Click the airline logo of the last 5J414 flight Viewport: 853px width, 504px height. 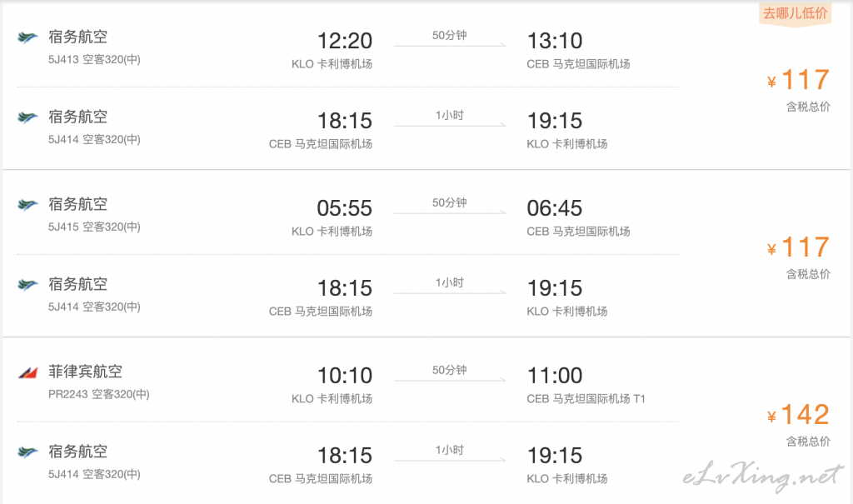(x=27, y=452)
